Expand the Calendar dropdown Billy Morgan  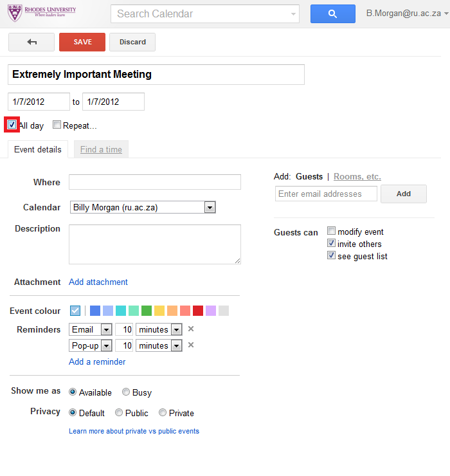point(143,207)
